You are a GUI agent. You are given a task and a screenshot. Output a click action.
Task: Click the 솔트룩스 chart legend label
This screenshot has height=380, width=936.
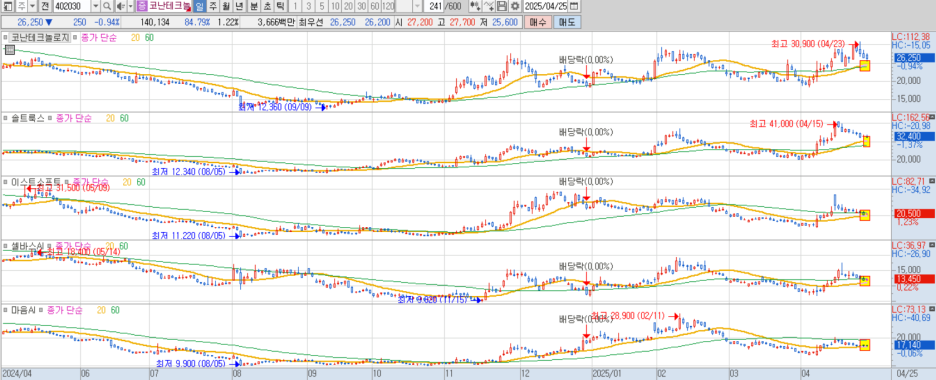click(27, 118)
